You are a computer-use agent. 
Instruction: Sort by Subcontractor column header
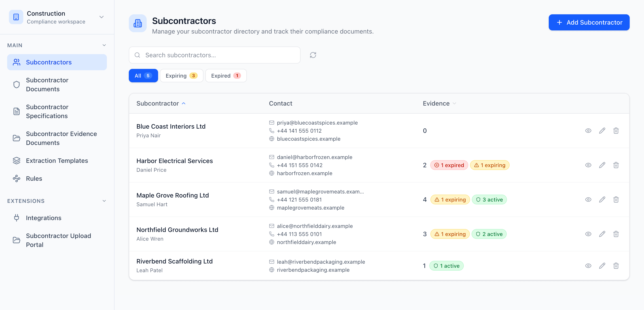click(x=161, y=104)
